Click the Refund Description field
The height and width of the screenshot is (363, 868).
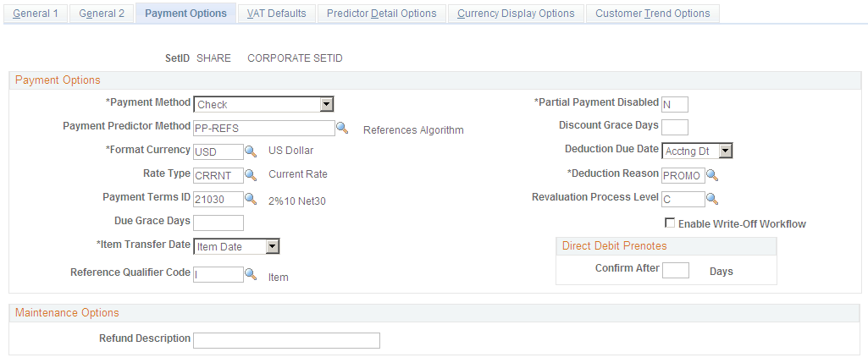pos(287,340)
